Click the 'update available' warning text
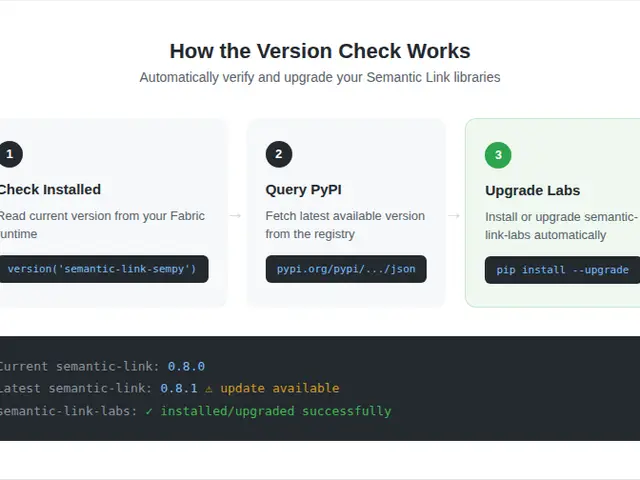640x480 pixels. tap(280, 388)
